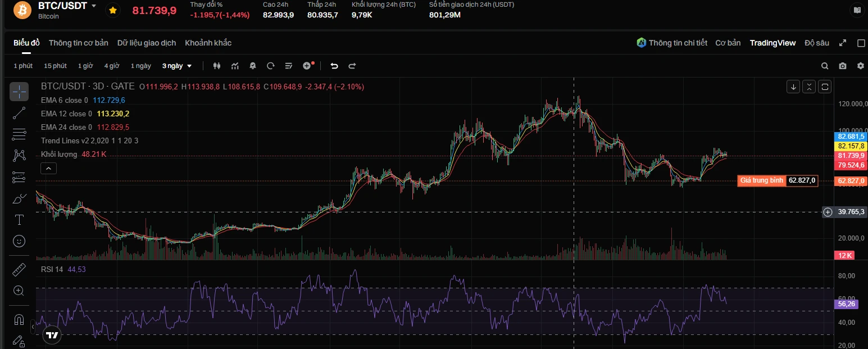The height and width of the screenshot is (349, 868).
Task: Select the Độ sâu chart view
Action: [817, 43]
